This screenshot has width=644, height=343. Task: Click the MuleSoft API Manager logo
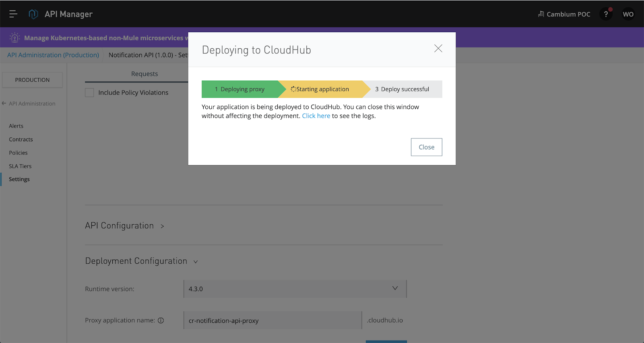click(33, 14)
